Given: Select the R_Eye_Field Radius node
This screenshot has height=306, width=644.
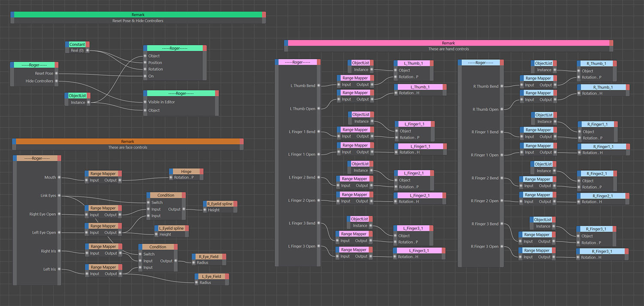Looking at the screenshot, I should click(209, 257).
